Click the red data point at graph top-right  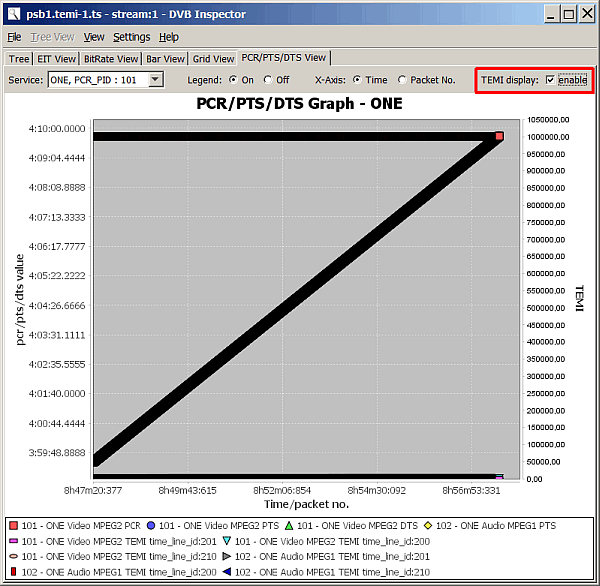coord(499,136)
